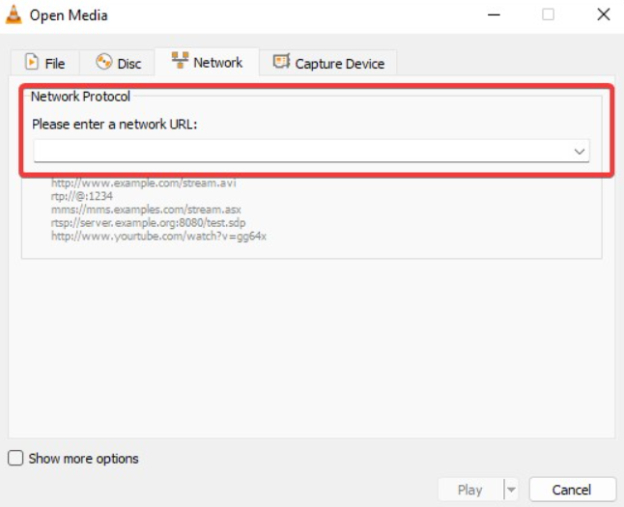This screenshot has width=624, height=507.
Task: Expand the network URL dropdown arrow
Action: pos(579,151)
